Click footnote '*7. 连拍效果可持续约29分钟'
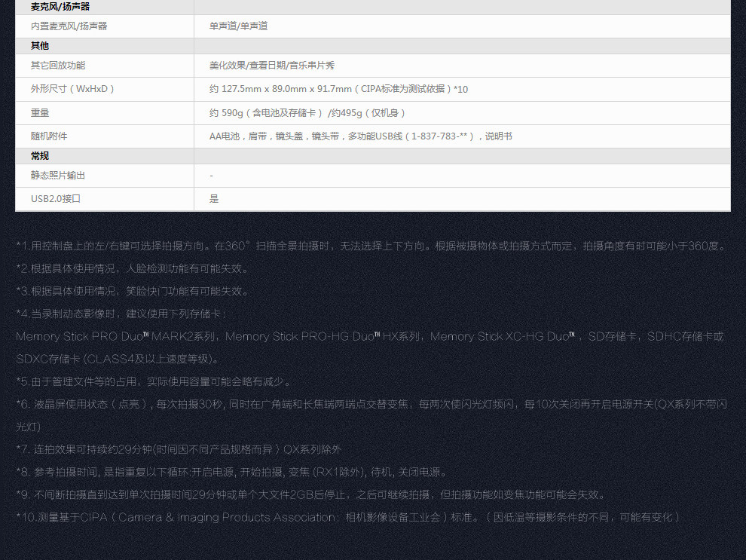Viewport: 746px width, 560px height. coord(179,450)
